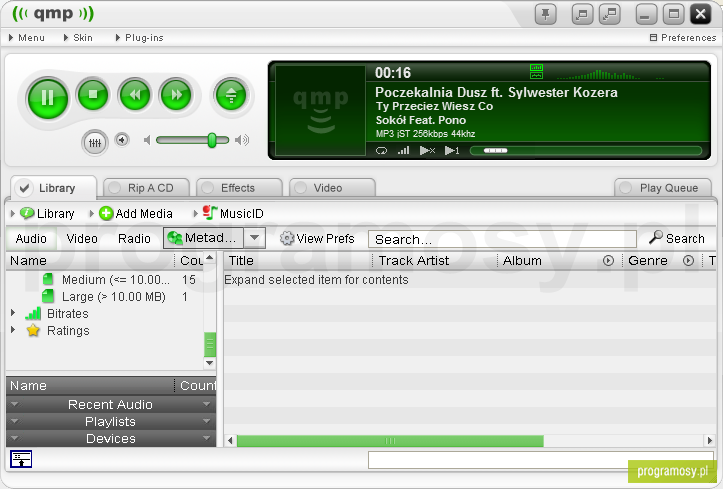Click the Metad... view button
The width and height of the screenshot is (723, 489).
pyautogui.click(x=203, y=238)
